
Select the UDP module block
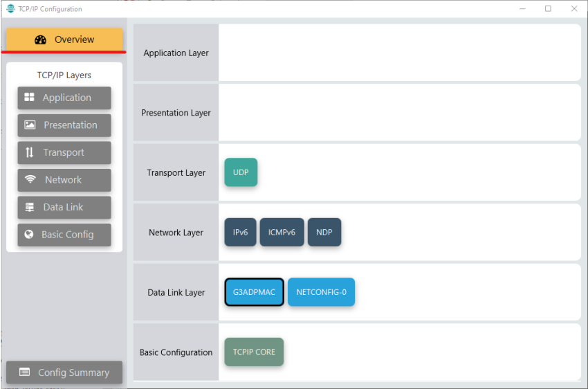tap(241, 172)
